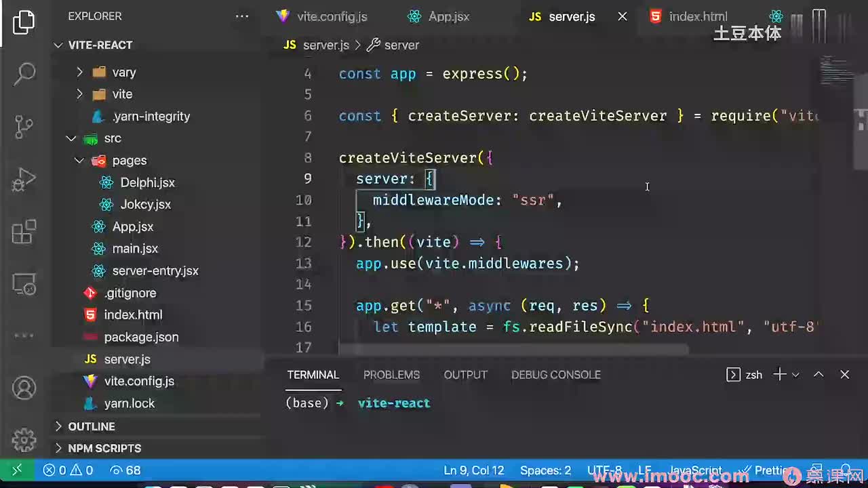This screenshot has height=488, width=868.
Task: Click the middlewareMode line of code
Action: (x=468, y=200)
